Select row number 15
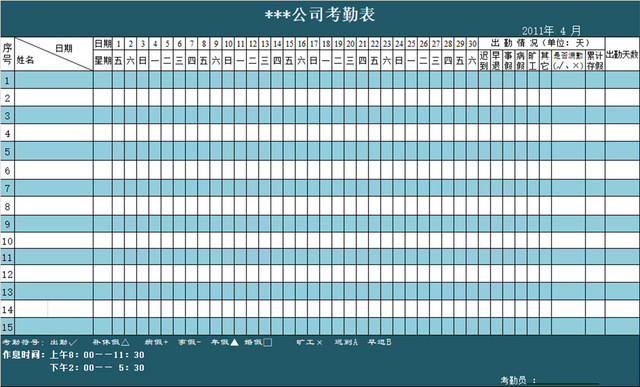640x387 pixels. (x=7, y=327)
